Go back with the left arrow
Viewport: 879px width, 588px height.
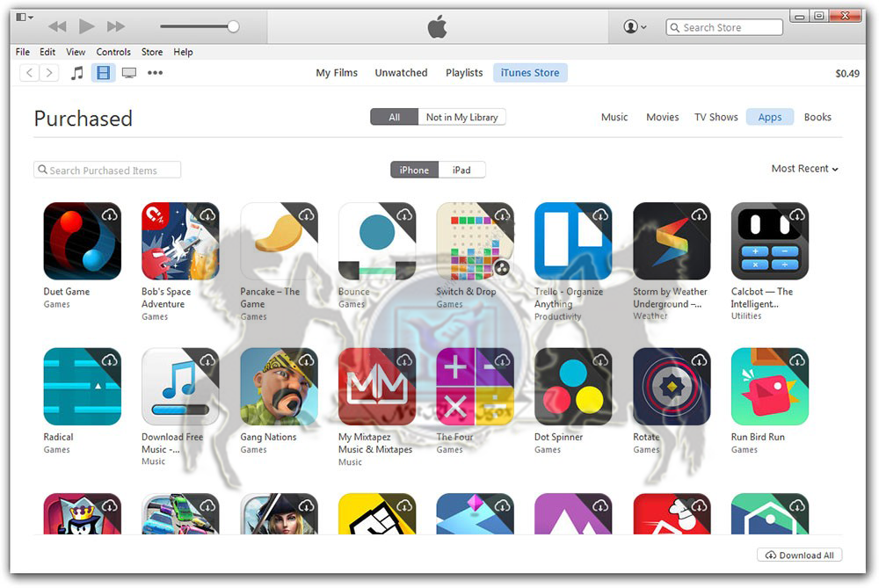30,73
